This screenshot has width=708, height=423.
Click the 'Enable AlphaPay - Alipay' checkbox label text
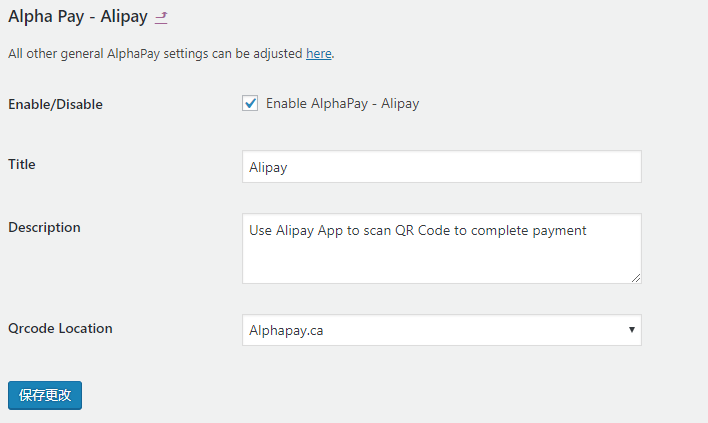[x=342, y=103]
